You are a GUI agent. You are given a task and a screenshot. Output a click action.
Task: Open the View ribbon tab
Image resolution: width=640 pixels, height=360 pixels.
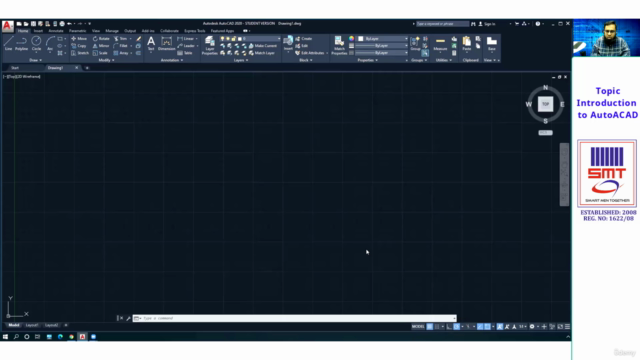coord(96,31)
